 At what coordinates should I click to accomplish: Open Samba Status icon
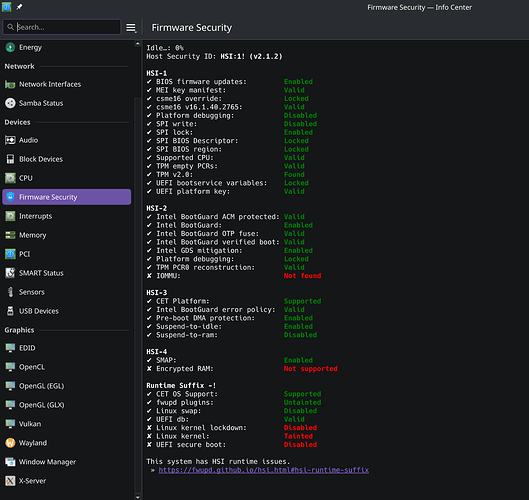coord(10,103)
